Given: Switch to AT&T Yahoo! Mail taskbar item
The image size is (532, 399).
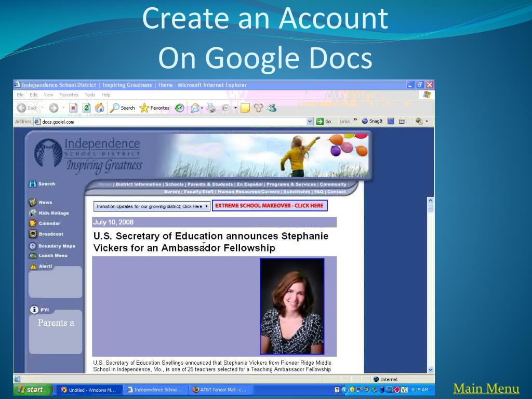Looking at the screenshot, I should pyautogui.click(x=220, y=390).
